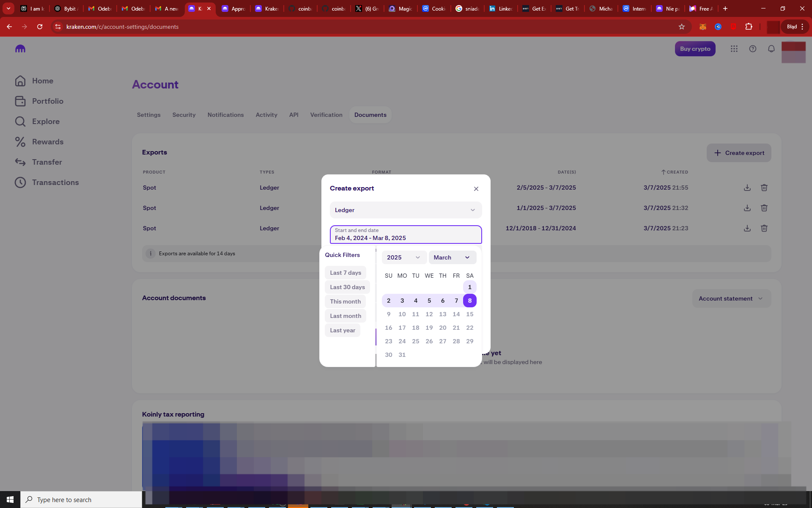Viewport: 812px width, 508px height.
Task: Apply the Last year filter
Action: pos(343,330)
